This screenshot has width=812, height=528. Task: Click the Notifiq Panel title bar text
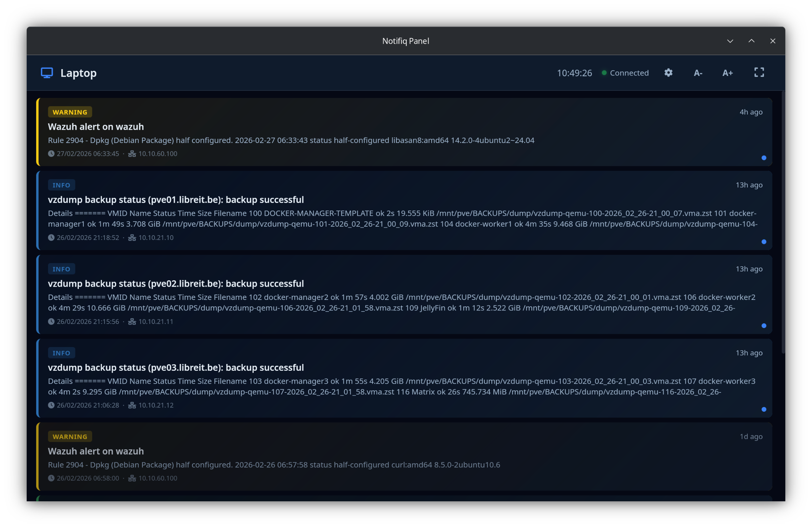[x=406, y=41]
